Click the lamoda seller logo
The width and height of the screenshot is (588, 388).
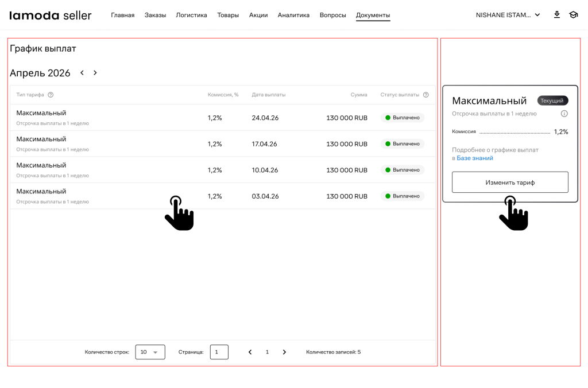click(51, 15)
